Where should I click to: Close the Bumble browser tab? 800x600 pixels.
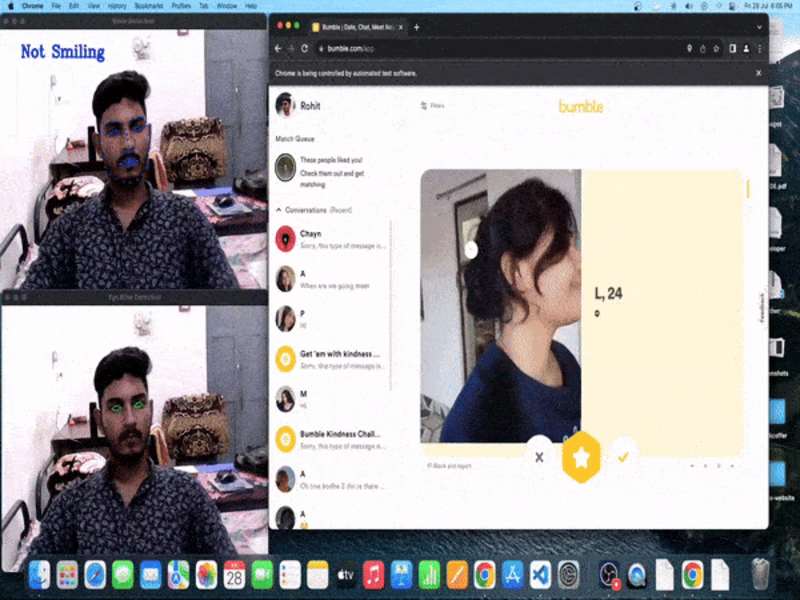click(401, 27)
